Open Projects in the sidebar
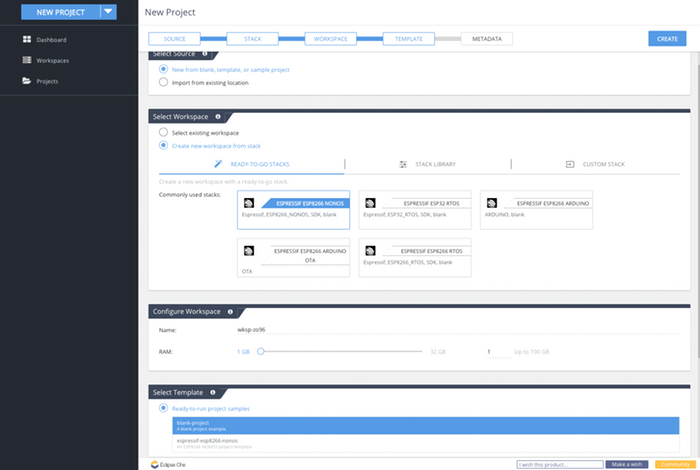Image resolution: width=700 pixels, height=470 pixels. (47, 81)
